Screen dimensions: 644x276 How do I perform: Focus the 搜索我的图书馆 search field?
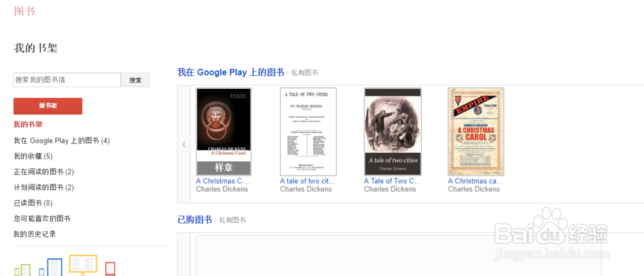click(67, 80)
